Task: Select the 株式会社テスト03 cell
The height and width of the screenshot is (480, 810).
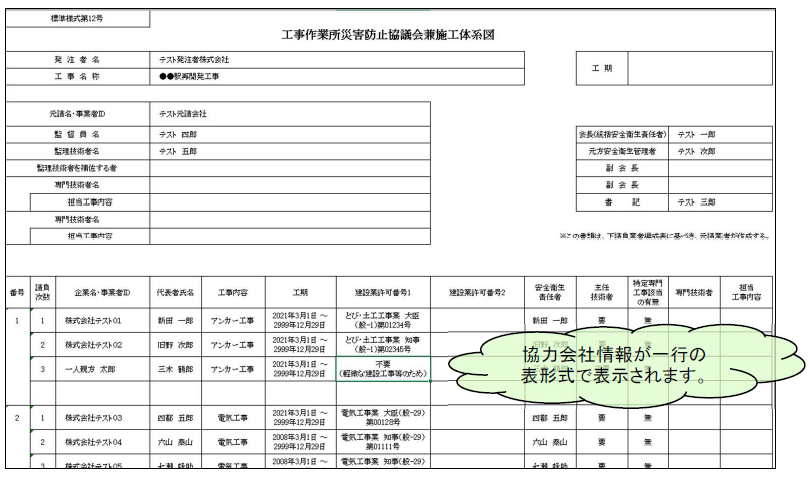Action: point(102,417)
